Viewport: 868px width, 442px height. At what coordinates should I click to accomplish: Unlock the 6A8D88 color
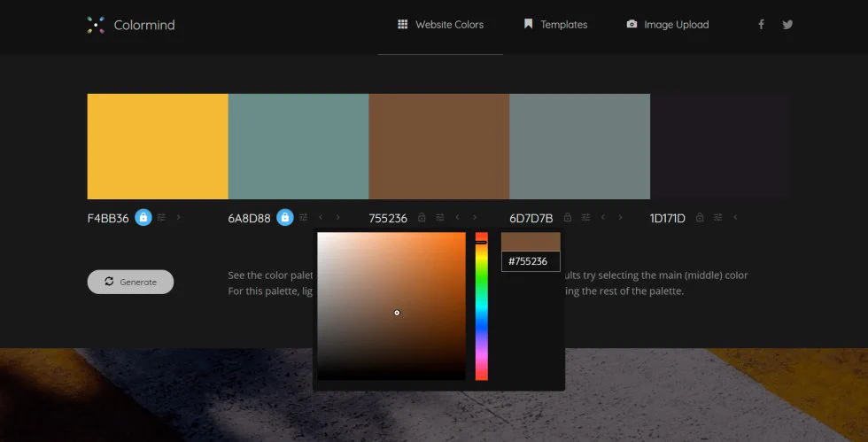pos(285,217)
